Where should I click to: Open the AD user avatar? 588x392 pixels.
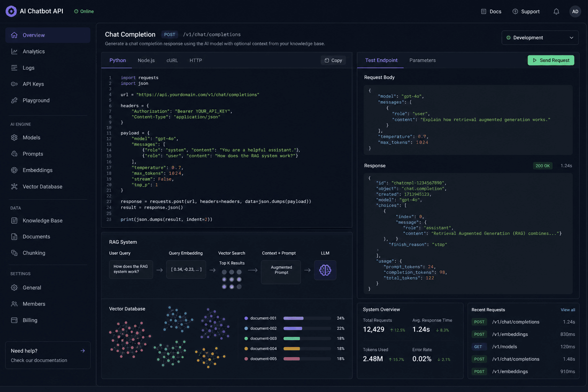pos(575,11)
